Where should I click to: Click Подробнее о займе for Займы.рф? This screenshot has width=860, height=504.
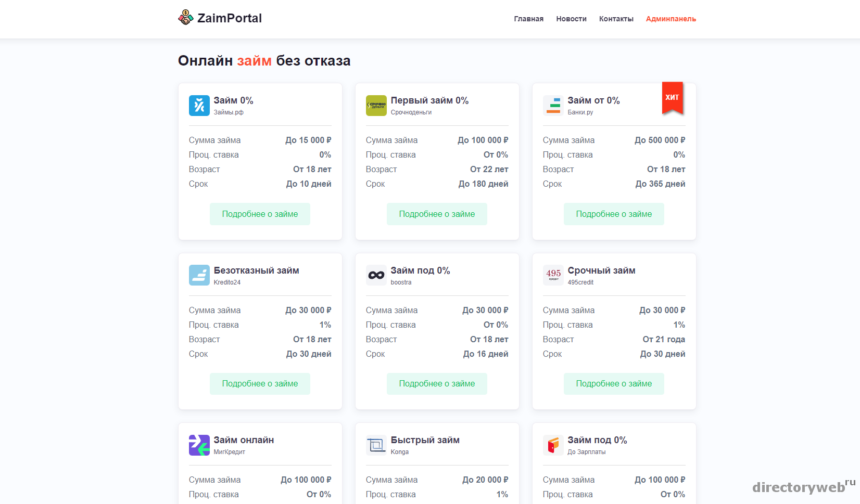(260, 214)
